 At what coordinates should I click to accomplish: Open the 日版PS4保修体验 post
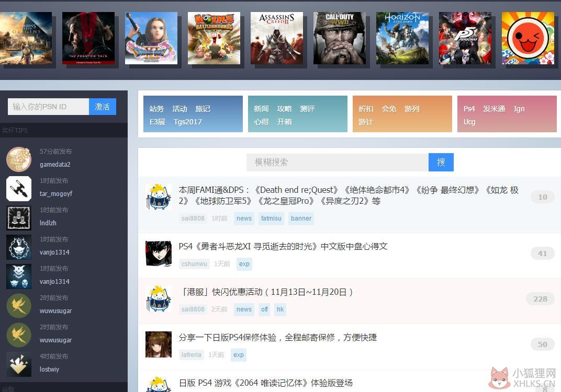click(278, 337)
